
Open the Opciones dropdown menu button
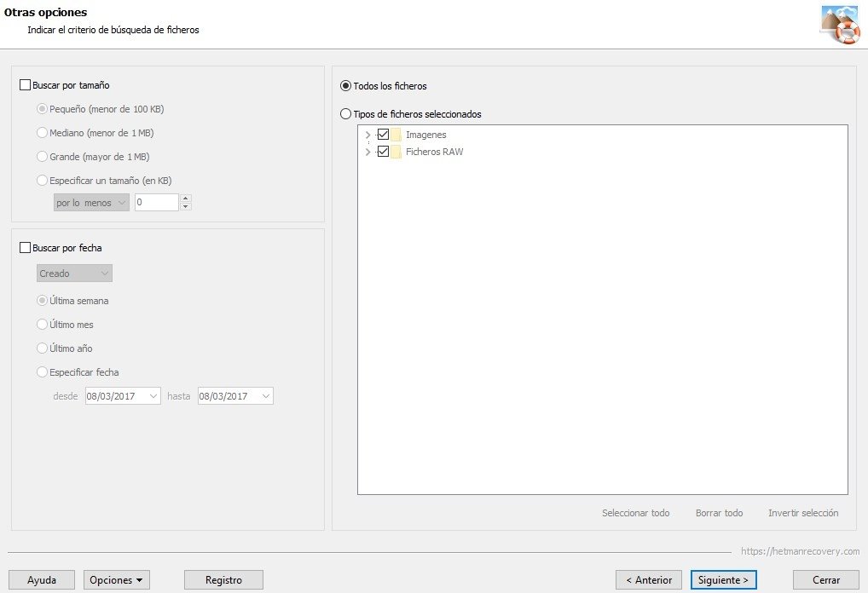117,579
